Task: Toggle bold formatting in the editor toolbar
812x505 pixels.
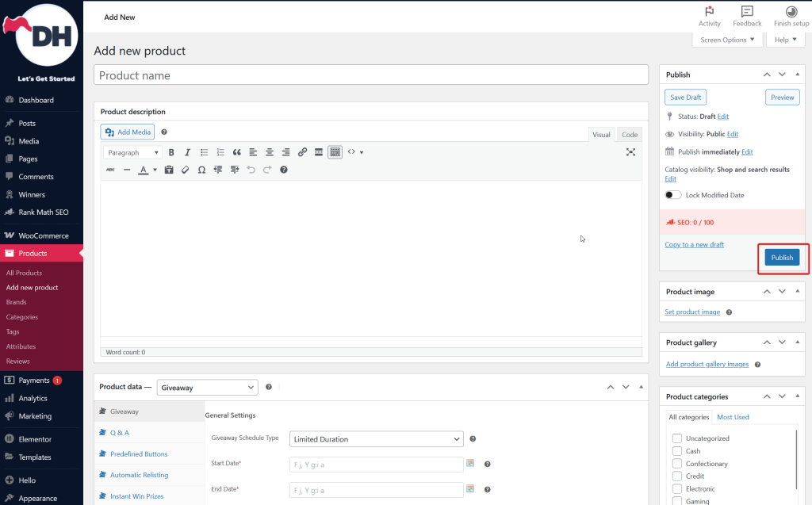Action: pos(170,152)
